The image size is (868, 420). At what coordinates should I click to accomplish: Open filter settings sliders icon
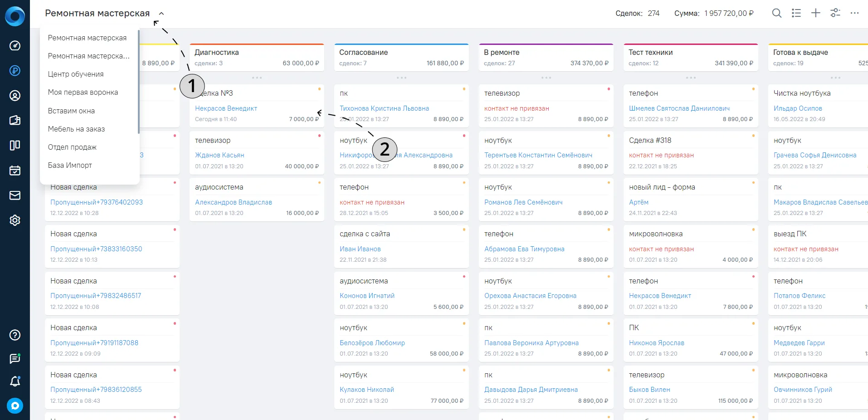click(x=835, y=13)
